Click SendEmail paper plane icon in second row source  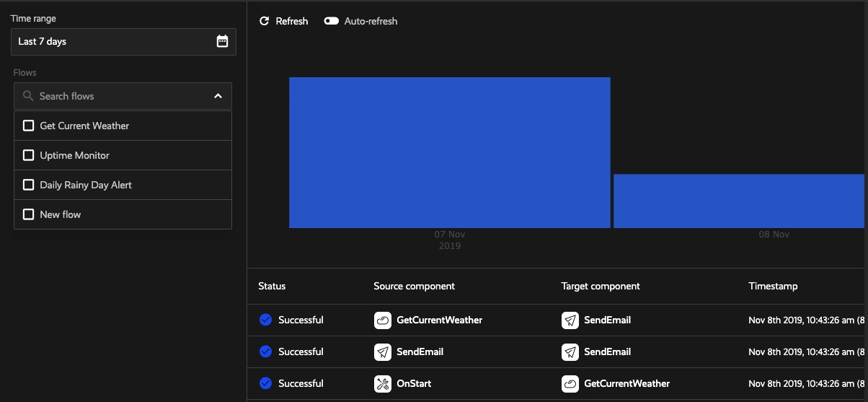pos(383,351)
